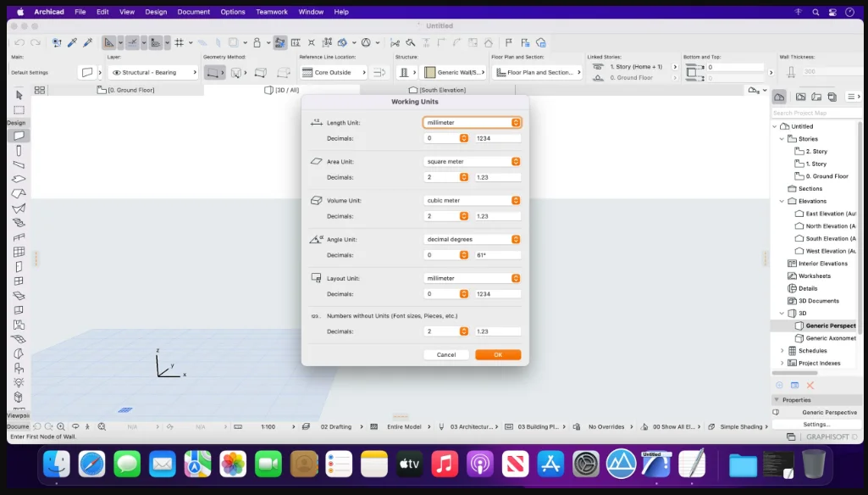Open the Core Outside reference line selector
Screen dimensions: 868x495
[334, 73]
